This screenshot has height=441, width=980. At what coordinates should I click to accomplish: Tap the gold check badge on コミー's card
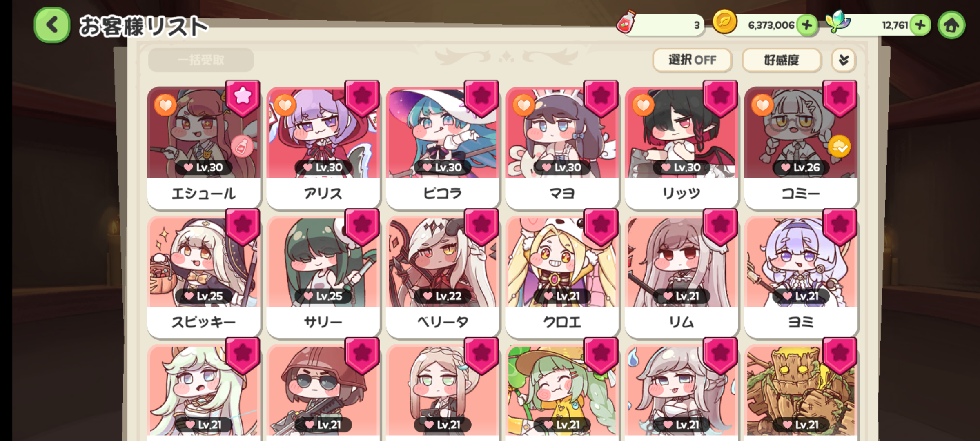(x=839, y=147)
